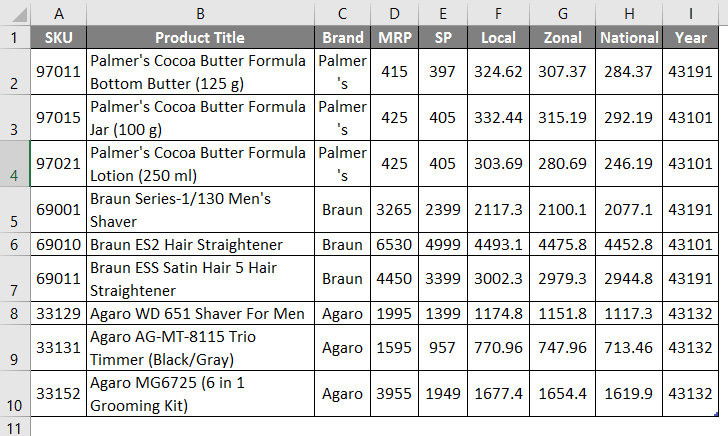Select column I header
Viewport: 728px width, 436px height.
point(690,13)
